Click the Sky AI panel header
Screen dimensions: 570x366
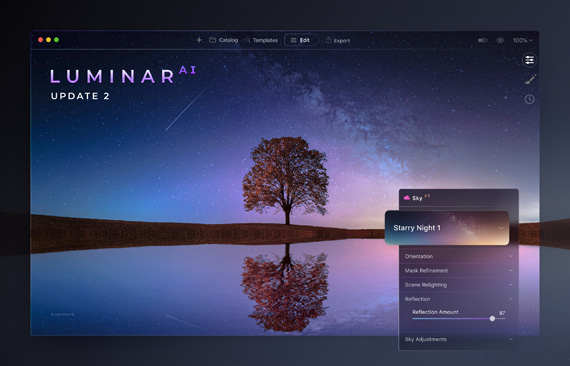[x=458, y=198]
